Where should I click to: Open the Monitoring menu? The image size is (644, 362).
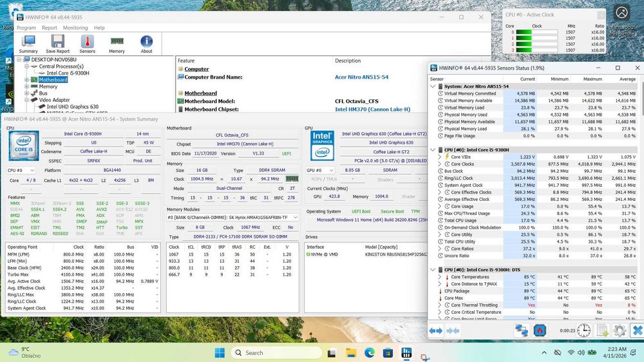(75, 28)
